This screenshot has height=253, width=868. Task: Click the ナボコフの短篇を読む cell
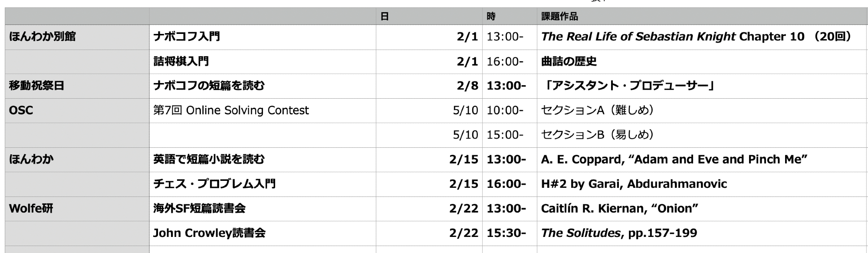[262, 86]
